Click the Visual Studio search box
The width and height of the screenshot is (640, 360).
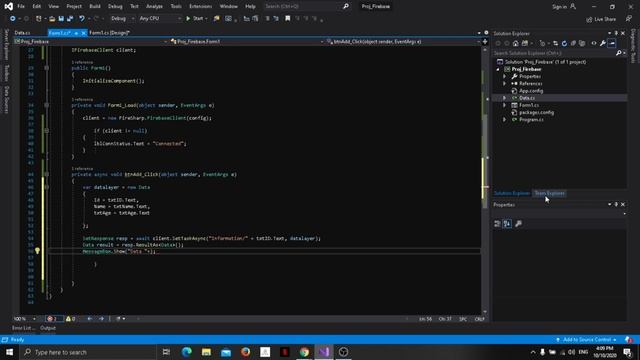307,7
